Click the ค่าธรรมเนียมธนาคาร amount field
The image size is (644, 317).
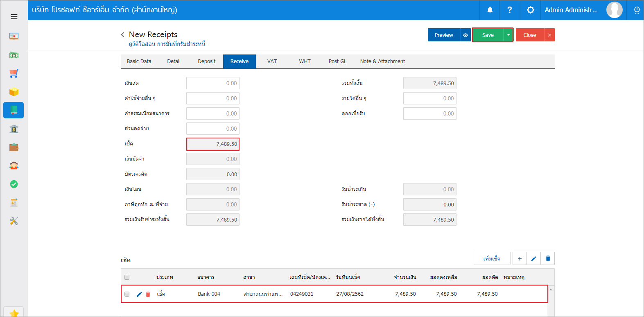(x=213, y=113)
